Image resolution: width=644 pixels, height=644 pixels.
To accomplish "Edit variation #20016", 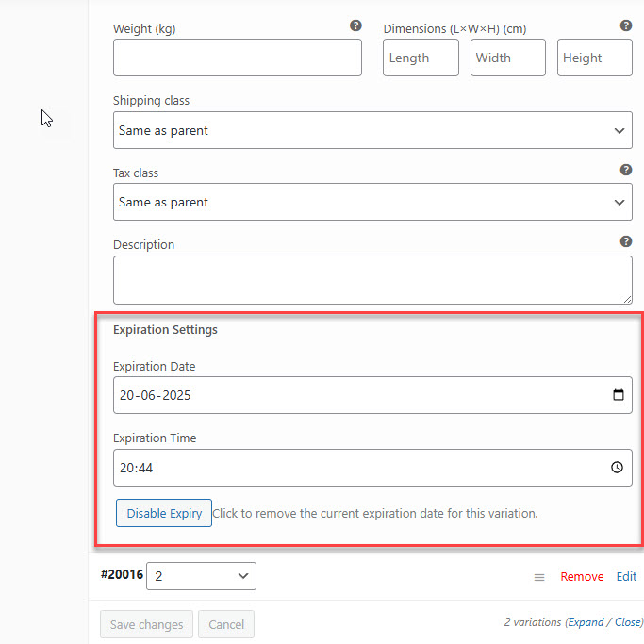I will (626, 577).
